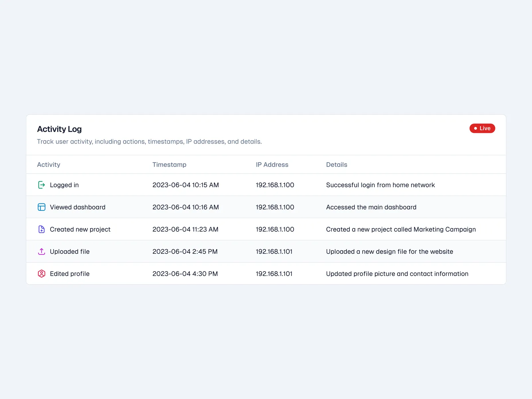
Task: Click the green login icon beside Logged in
Action: pyautogui.click(x=41, y=185)
